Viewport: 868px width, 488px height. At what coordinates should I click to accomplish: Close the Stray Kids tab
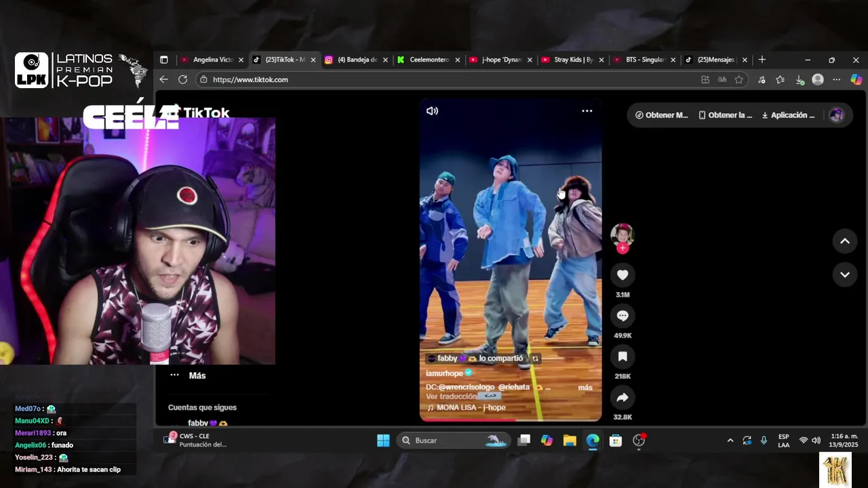point(601,60)
